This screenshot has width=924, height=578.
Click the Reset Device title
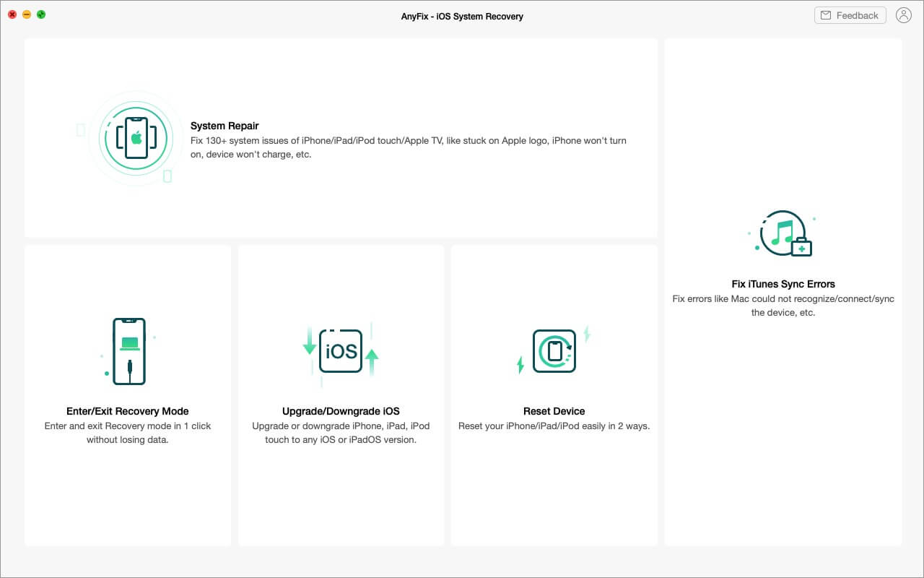pos(554,411)
